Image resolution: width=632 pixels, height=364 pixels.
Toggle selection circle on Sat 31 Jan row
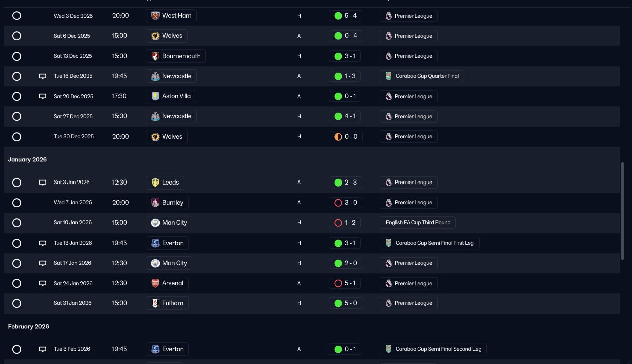17,303
